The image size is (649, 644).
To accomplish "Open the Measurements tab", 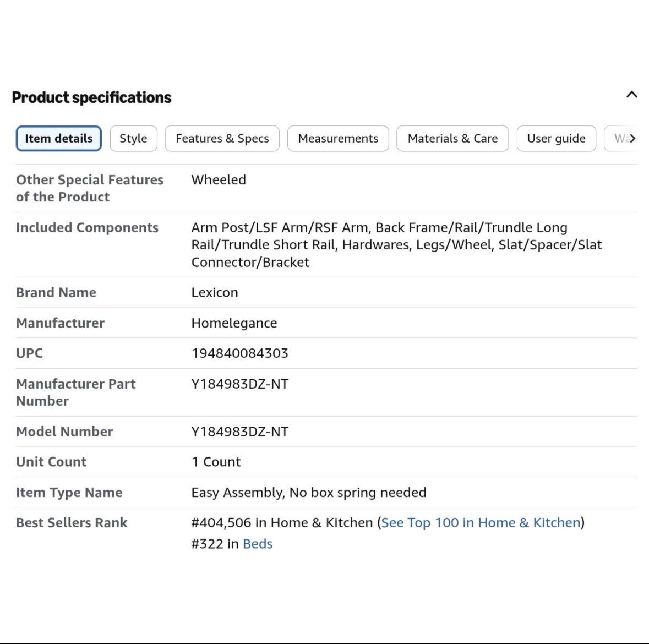I will pyautogui.click(x=338, y=139).
